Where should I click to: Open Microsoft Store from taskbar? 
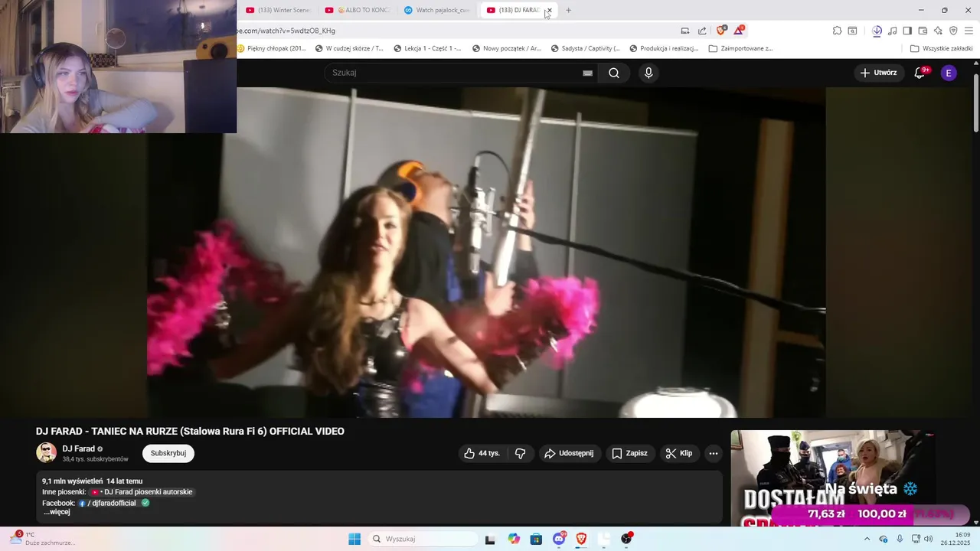pos(536,539)
